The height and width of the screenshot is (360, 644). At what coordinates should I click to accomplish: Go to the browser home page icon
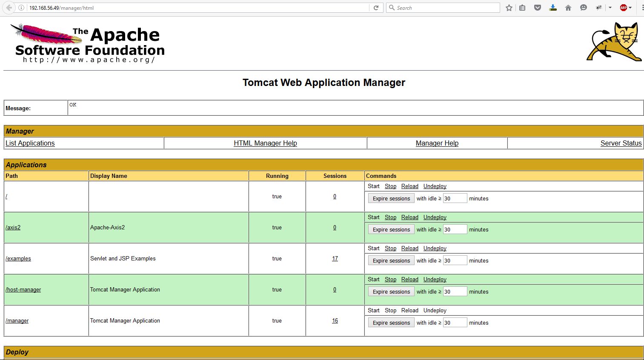pos(568,8)
